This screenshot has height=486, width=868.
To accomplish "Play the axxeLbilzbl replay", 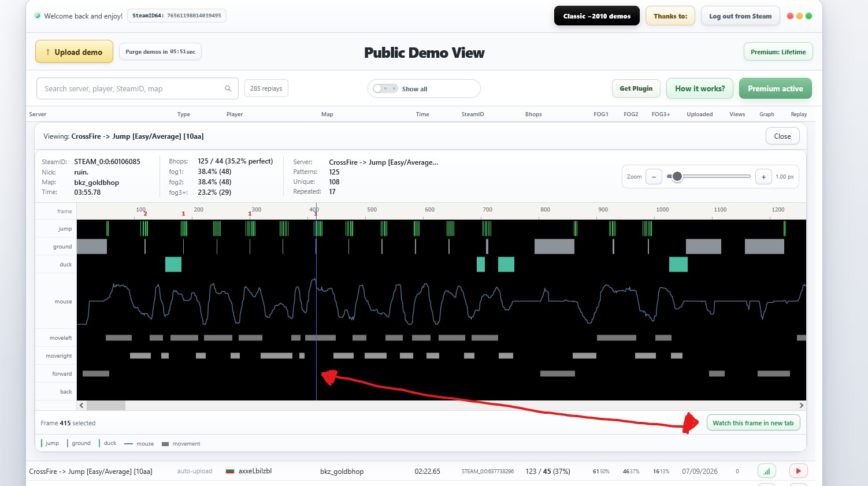I will (x=798, y=471).
